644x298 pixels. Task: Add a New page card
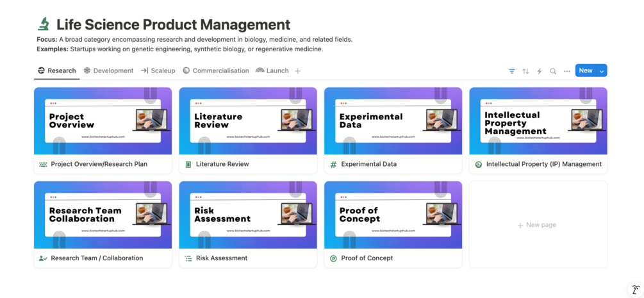coord(538,225)
